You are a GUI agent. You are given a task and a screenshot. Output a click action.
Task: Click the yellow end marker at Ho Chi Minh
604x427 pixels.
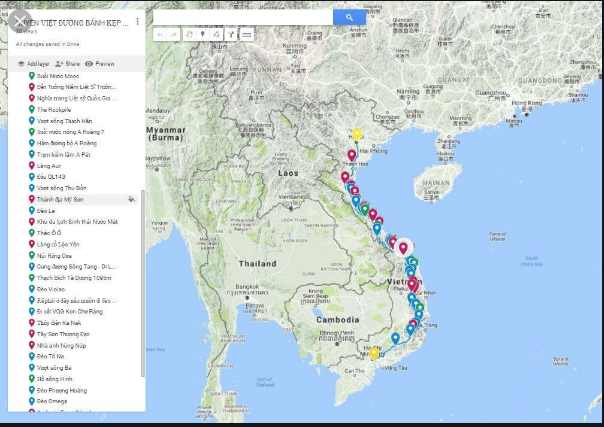click(374, 353)
